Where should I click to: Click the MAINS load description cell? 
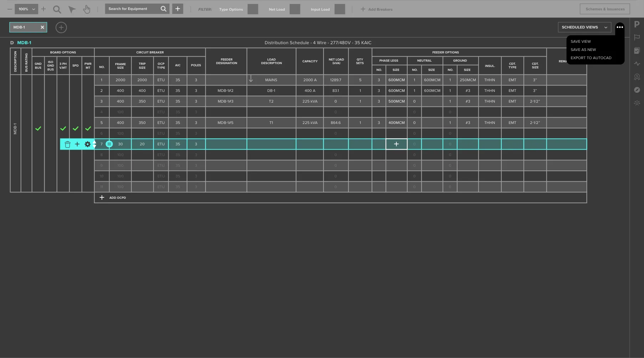271,80
